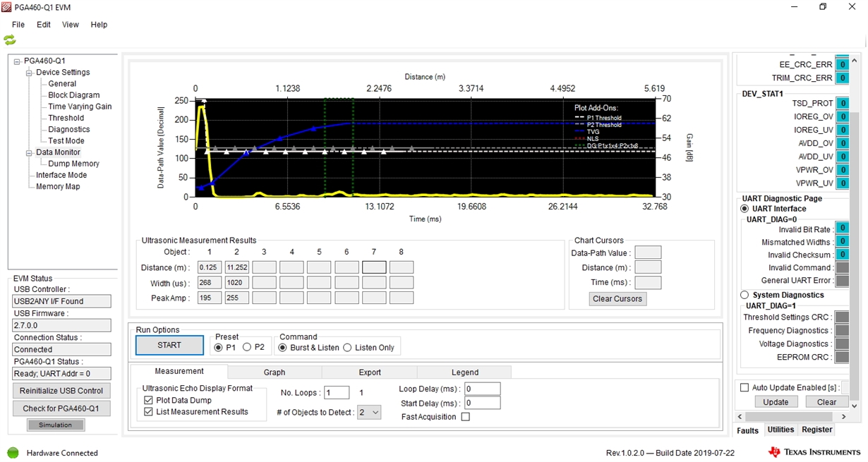Select the UART Interface radio button
The height and width of the screenshot is (462, 868).
pos(745,209)
